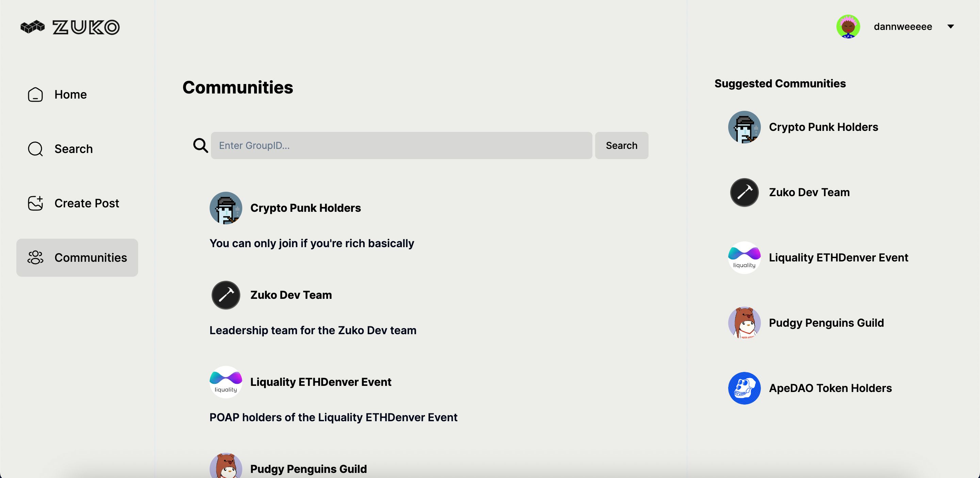Viewport: 980px width, 478px height.
Task: Click the Zuko cubes logo icon
Action: (33, 27)
